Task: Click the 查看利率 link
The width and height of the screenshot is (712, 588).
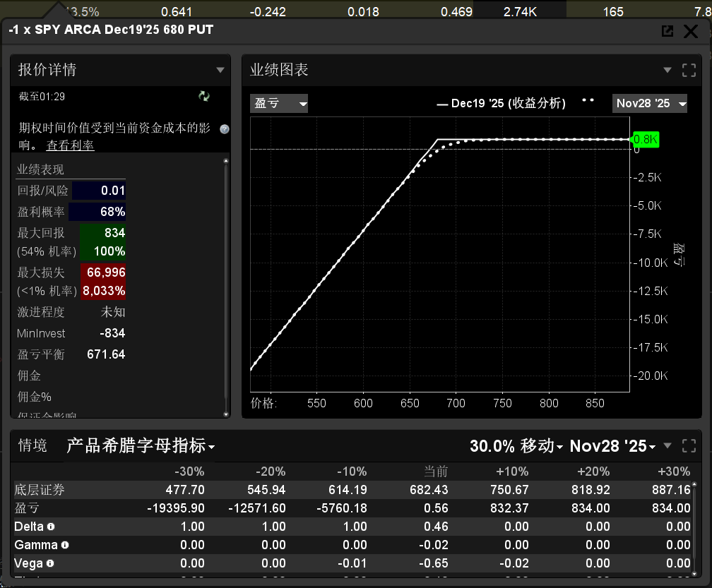Action: pos(70,145)
